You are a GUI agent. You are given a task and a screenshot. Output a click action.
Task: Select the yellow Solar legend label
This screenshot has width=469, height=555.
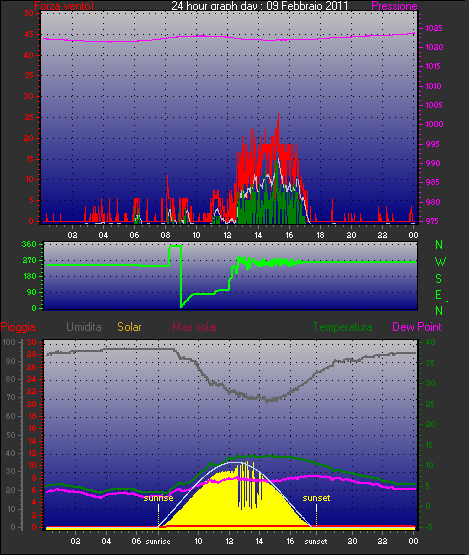[x=129, y=327]
